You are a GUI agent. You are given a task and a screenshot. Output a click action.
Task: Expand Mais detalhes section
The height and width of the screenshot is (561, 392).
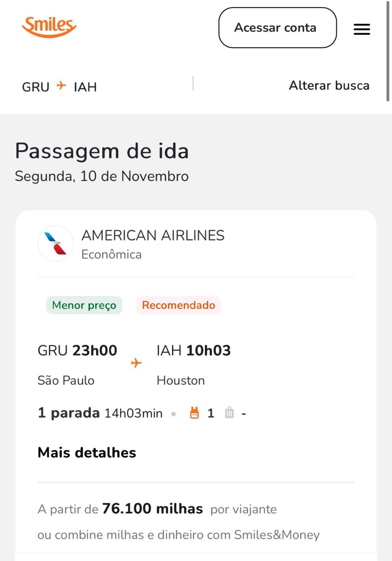coord(87,452)
